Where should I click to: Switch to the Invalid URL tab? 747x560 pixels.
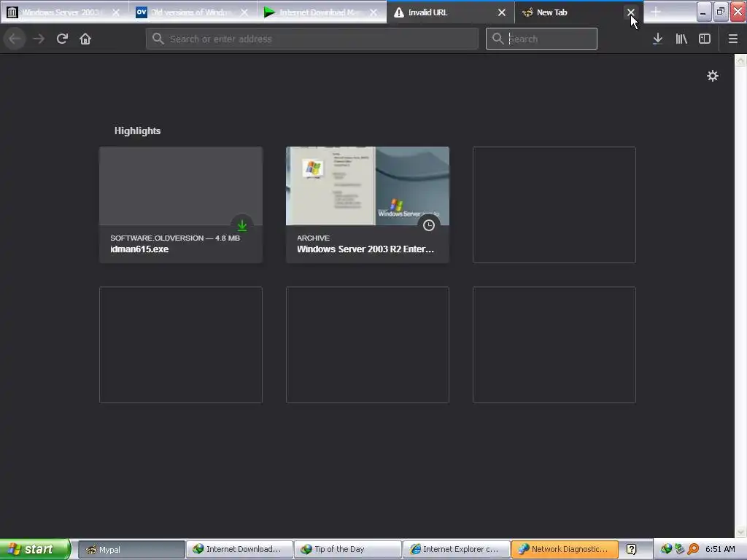coord(450,12)
